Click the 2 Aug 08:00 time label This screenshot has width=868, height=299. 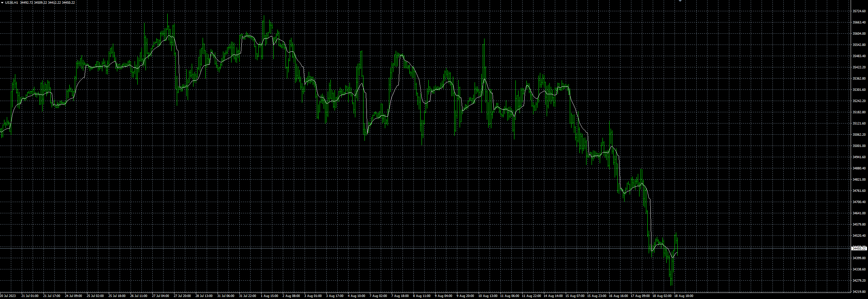291,296
